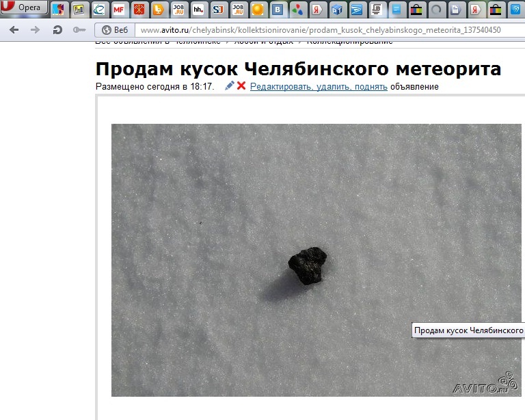Image resolution: width=525 pixels, height=420 pixels.
Task: Click the meteorite photo on snow
Action: [317, 260]
